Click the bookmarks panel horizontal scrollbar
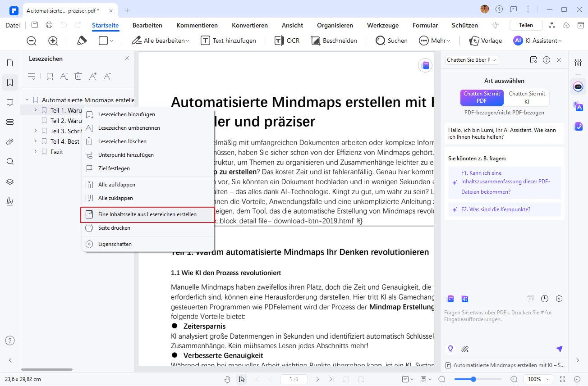Screen dimensions: 588x386 click(47, 369)
